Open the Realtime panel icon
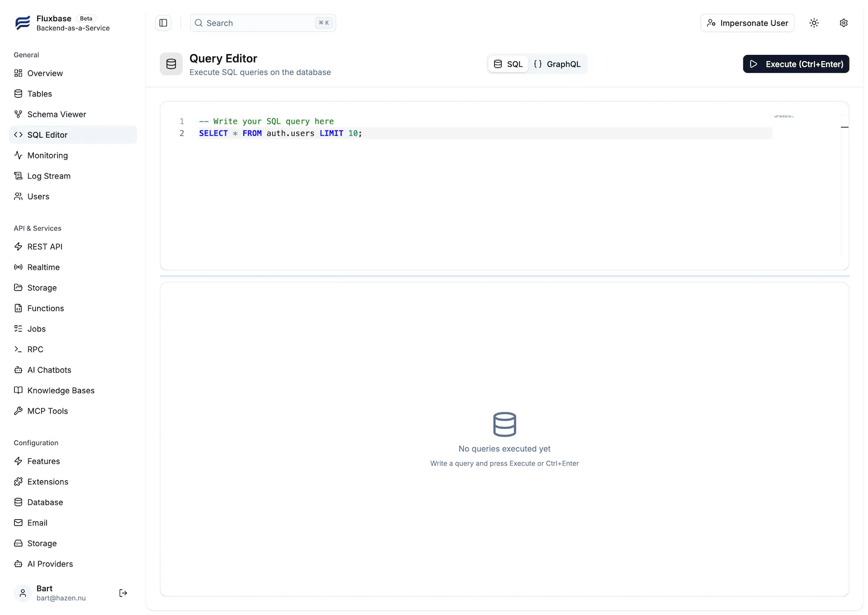Screen dimensions: 868x615 tap(18, 267)
